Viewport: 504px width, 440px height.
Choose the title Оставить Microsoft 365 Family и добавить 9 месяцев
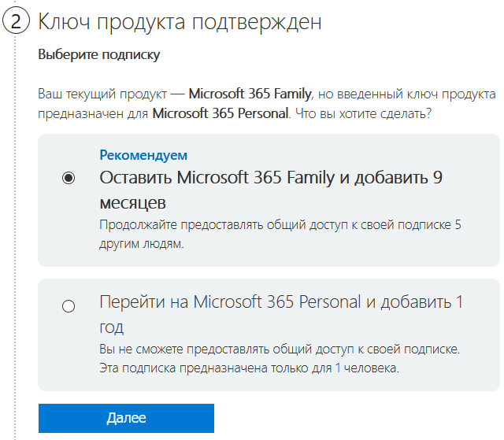271,190
